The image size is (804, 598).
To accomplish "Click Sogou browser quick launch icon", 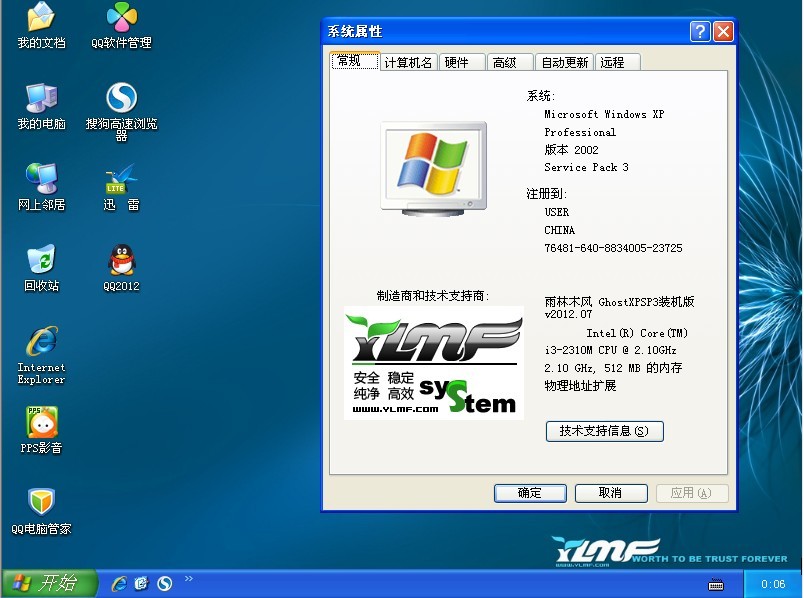I will (x=165, y=584).
